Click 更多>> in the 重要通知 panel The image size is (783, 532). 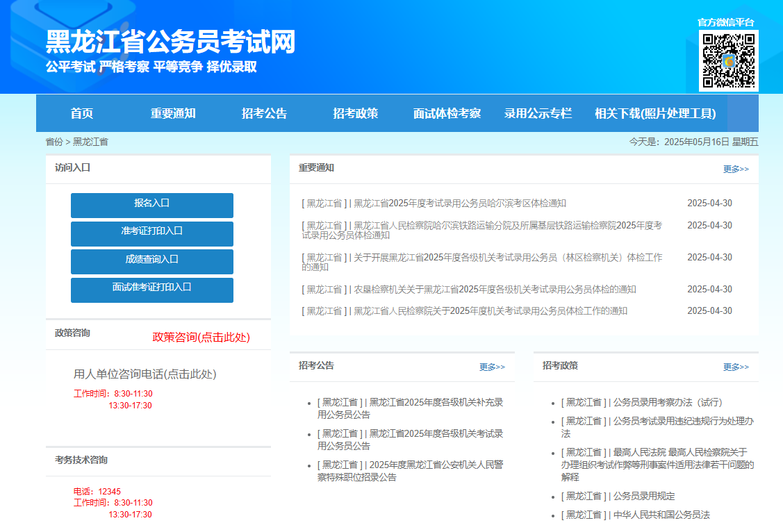pyautogui.click(x=736, y=169)
